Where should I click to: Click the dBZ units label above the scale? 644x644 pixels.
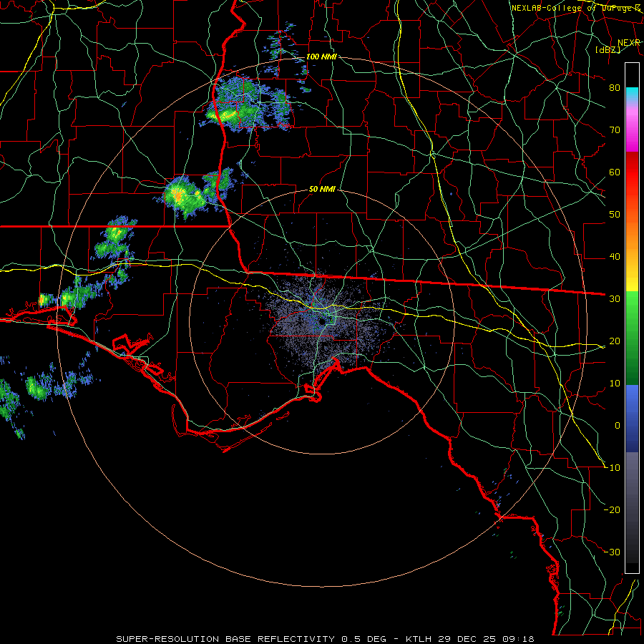click(608, 49)
